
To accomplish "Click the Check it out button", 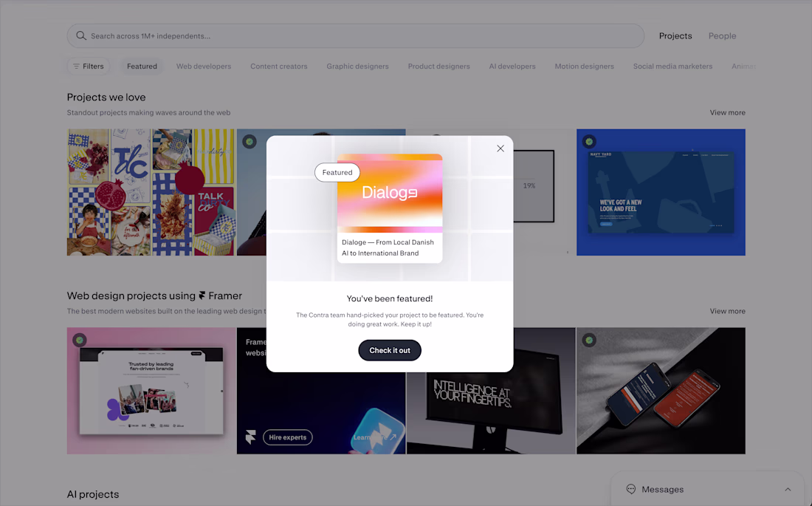I will (390, 350).
